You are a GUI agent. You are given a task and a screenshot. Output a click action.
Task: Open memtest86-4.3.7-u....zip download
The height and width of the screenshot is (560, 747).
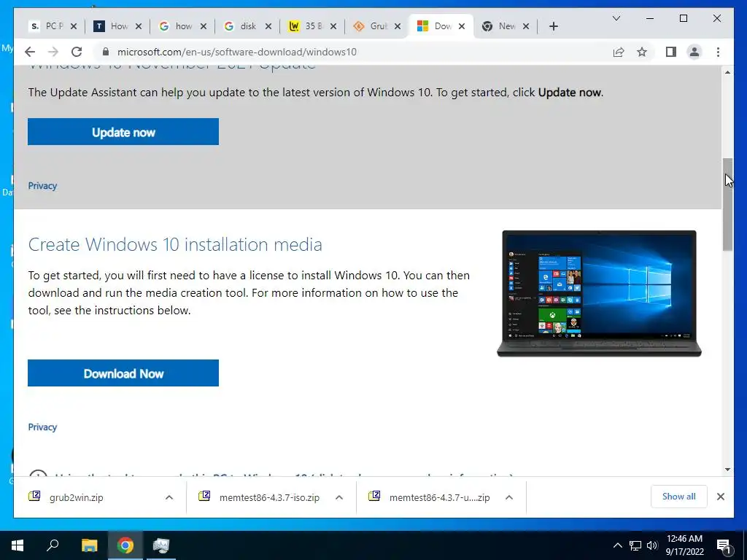coord(439,497)
